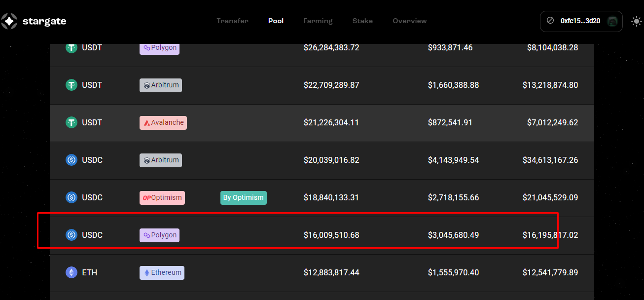Click the USDC label in Optimism row

[92, 197]
